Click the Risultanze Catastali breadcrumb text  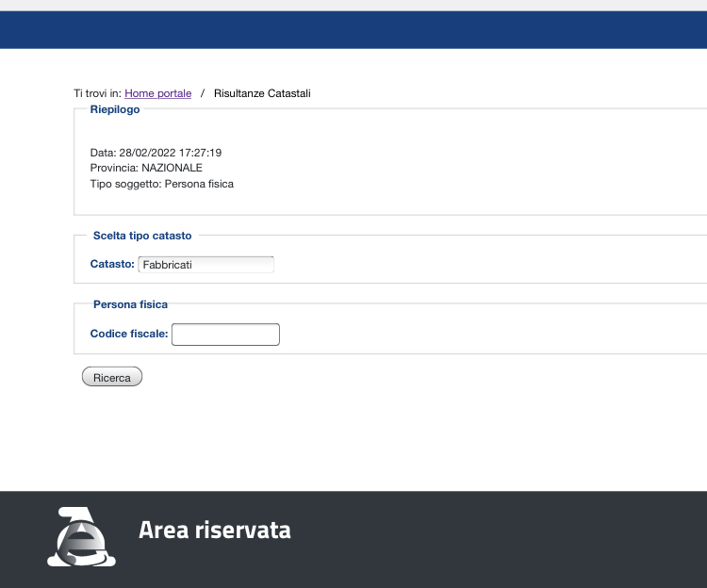[262, 93]
